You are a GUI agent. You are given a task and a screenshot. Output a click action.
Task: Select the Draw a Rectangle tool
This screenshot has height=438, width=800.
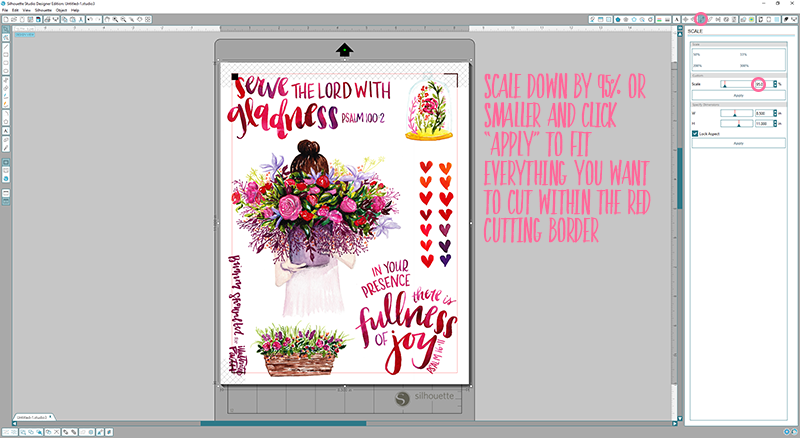pos(6,55)
